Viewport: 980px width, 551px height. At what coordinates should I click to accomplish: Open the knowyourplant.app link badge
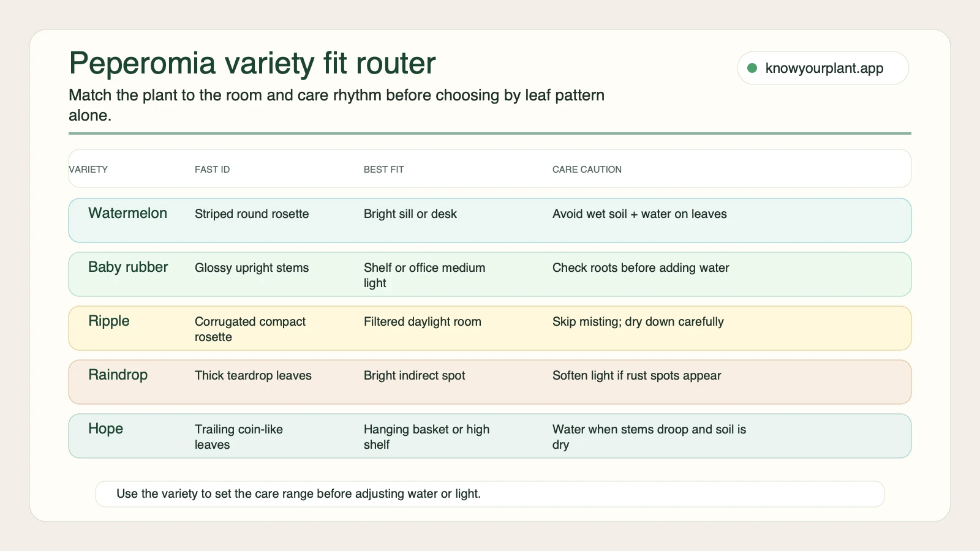pos(823,68)
